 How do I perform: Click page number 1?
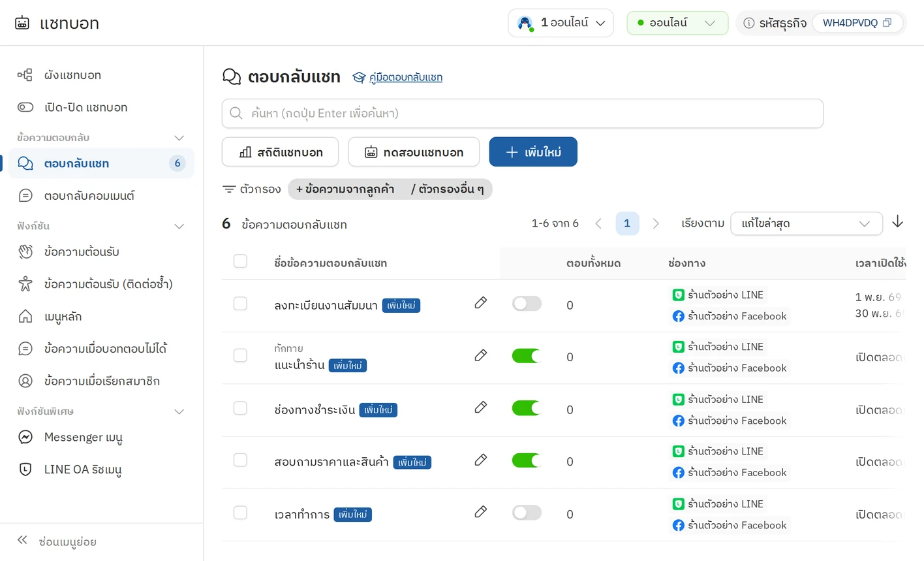[x=627, y=223]
